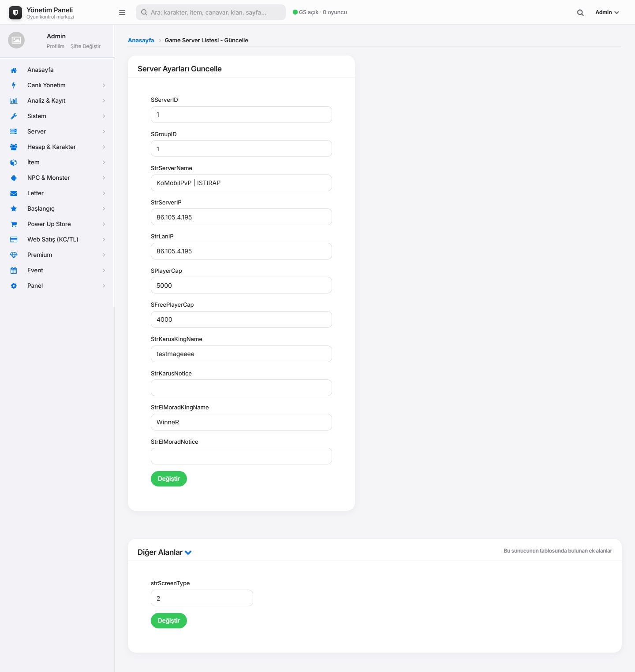This screenshot has width=635, height=672.
Task: Focus the global search input field
Action: click(x=211, y=12)
